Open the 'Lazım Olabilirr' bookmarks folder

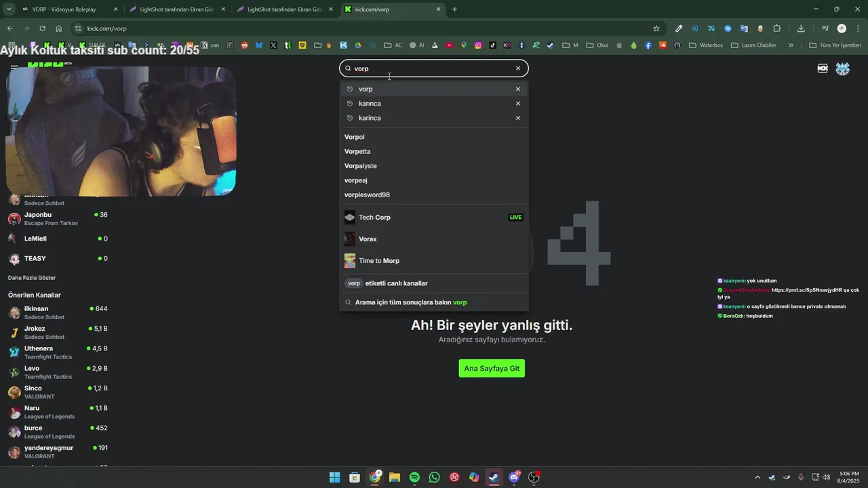click(753, 45)
